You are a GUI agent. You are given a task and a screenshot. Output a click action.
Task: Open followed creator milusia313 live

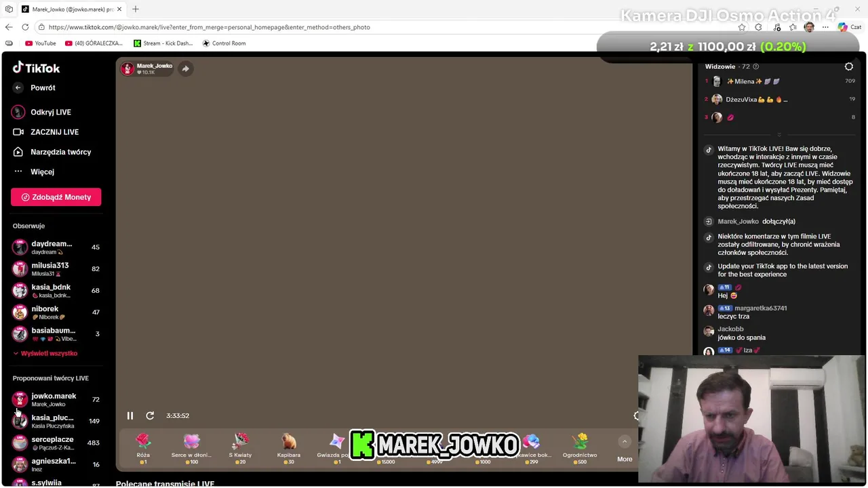click(56, 269)
